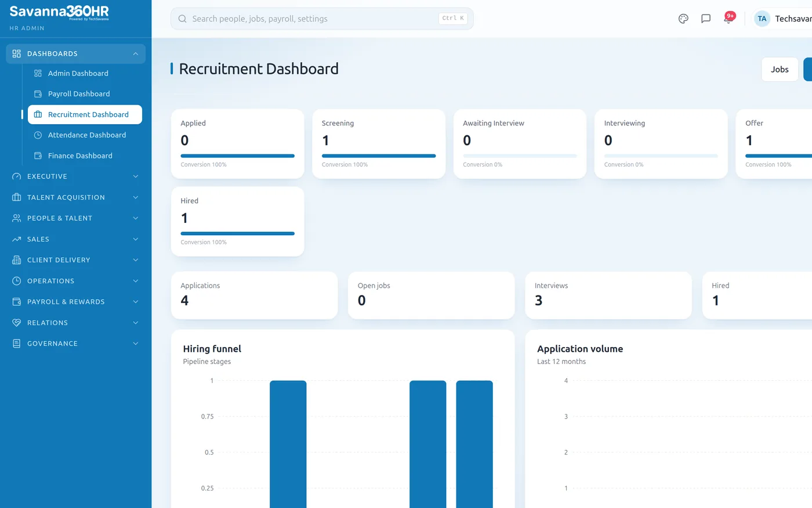Viewport: 812px width, 508px height.
Task: Expand the Talent Acquisition chevron
Action: 135,197
